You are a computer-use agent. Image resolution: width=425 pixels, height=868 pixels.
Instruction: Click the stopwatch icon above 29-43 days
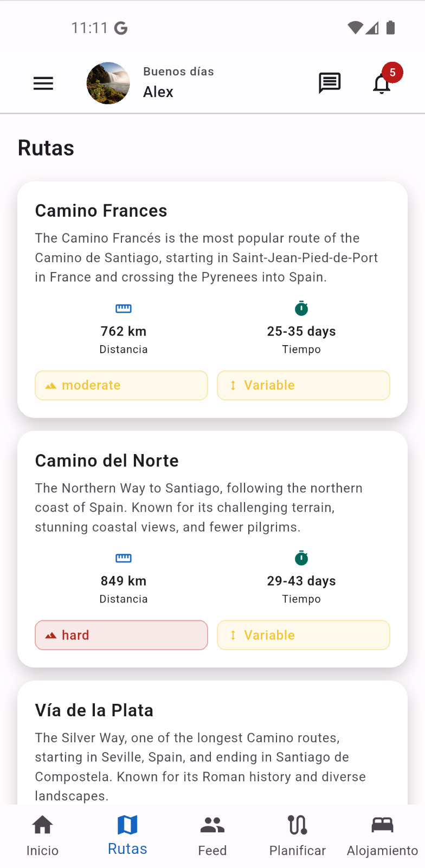pos(301,558)
